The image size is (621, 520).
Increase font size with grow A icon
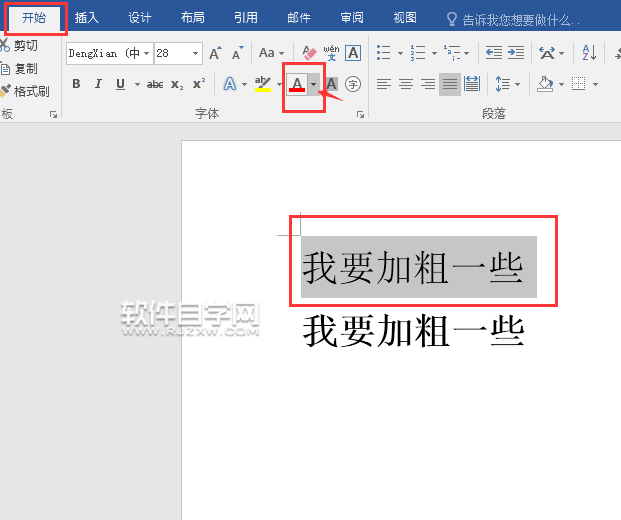(x=215, y=53)
